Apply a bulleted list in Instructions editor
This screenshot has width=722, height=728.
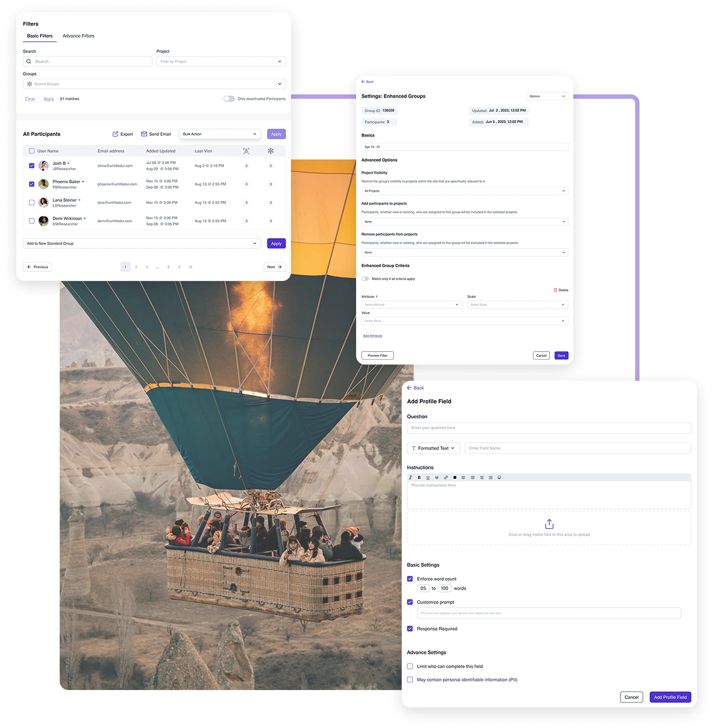pos(490,477)
